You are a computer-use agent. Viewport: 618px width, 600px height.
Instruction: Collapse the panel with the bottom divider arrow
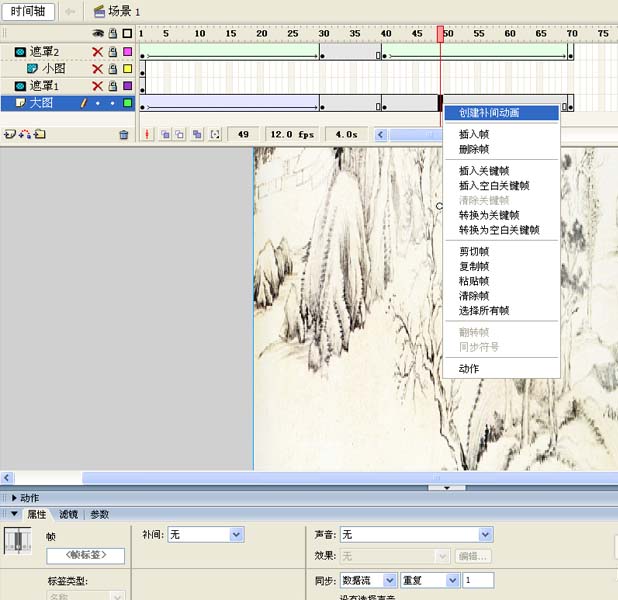[447, 488]
